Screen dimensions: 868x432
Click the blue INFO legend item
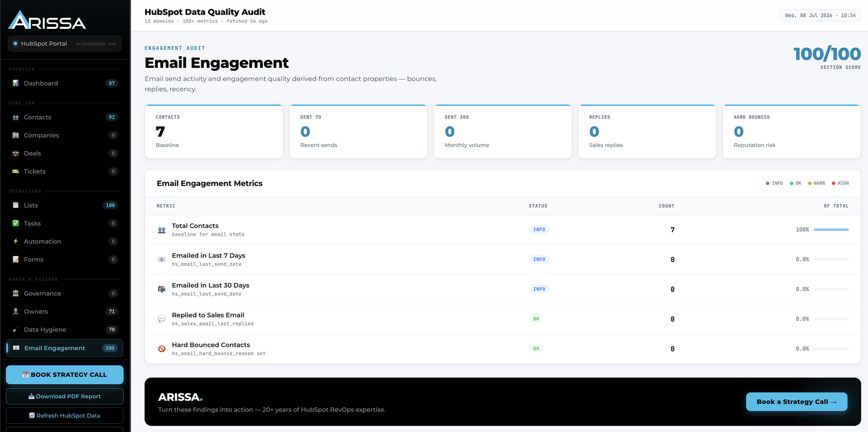pos(774,184)
